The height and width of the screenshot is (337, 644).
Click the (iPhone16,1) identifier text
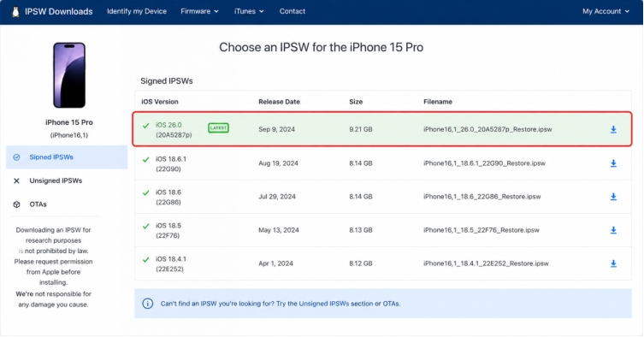pyautogui.click(x=69, y=135)
